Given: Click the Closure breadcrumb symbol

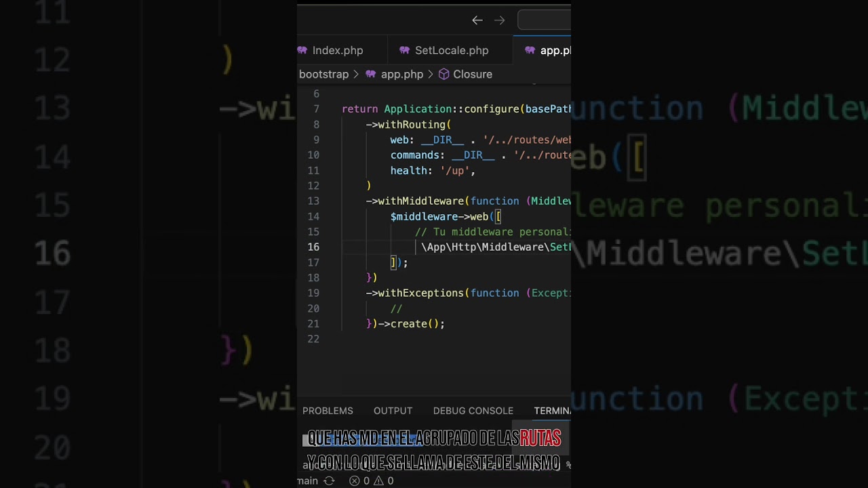Looking at the screenshot, I should pos(465,75).
